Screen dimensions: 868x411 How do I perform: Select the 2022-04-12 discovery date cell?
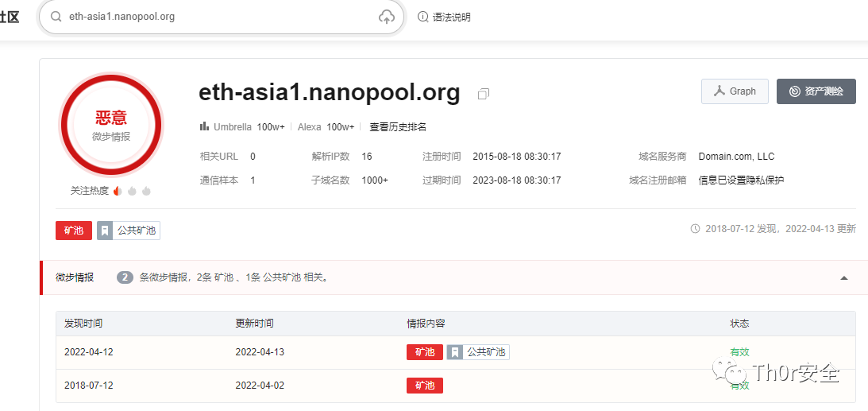89,351
